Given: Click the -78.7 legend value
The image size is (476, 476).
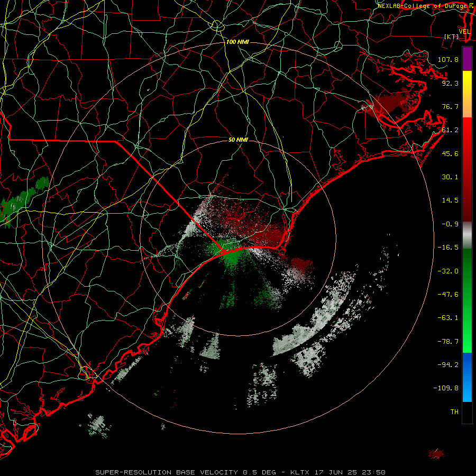Looking at the screenshot, I should click(x=448, y=342).
